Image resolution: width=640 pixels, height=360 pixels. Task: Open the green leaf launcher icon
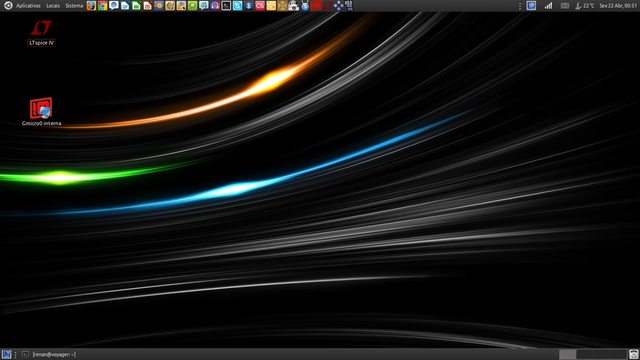[192, 6]
